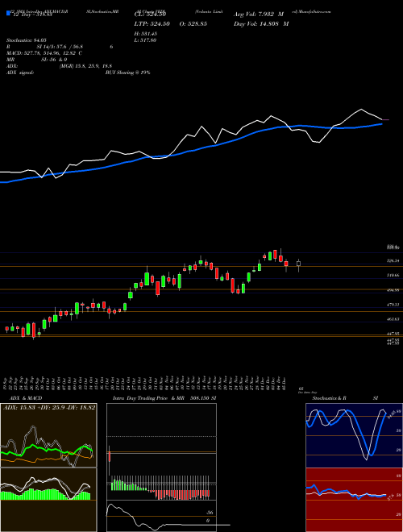This screenshot has width=403, height=532.
Task: Click the latest hollow white candlestick
Action: pos(298,264)
